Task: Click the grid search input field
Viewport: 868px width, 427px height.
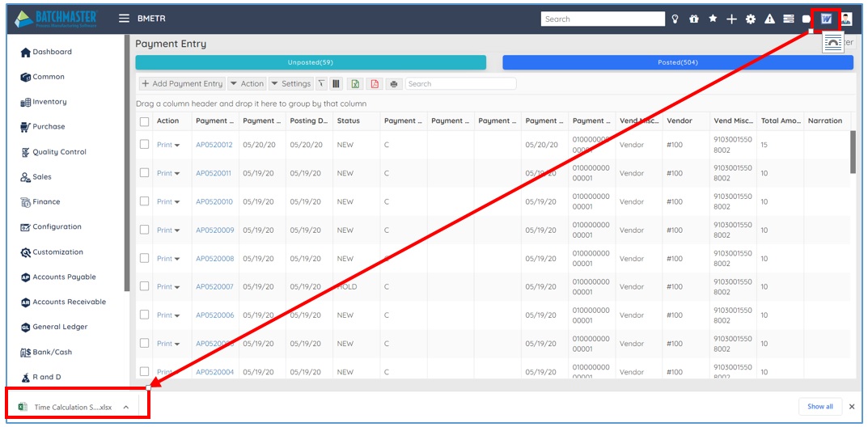Action: point(460,84)
